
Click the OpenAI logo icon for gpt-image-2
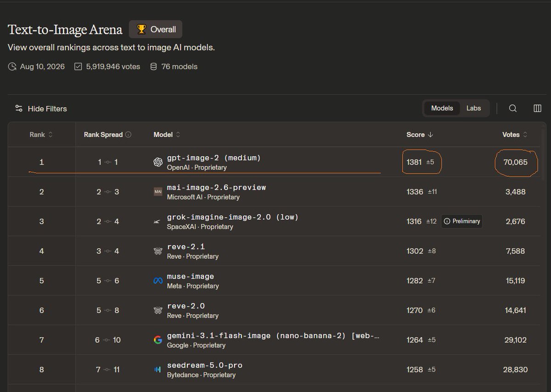(x=158, y=162)
